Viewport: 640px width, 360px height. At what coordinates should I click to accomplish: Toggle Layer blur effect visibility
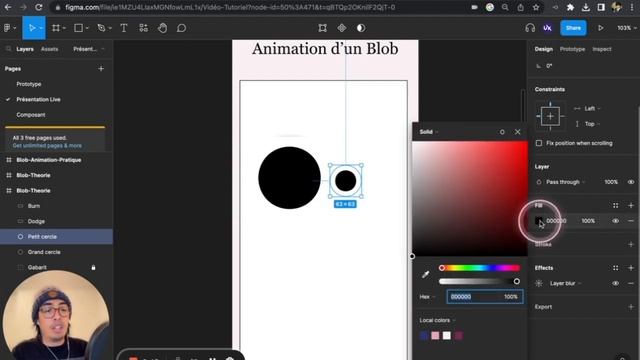[616, 283]
